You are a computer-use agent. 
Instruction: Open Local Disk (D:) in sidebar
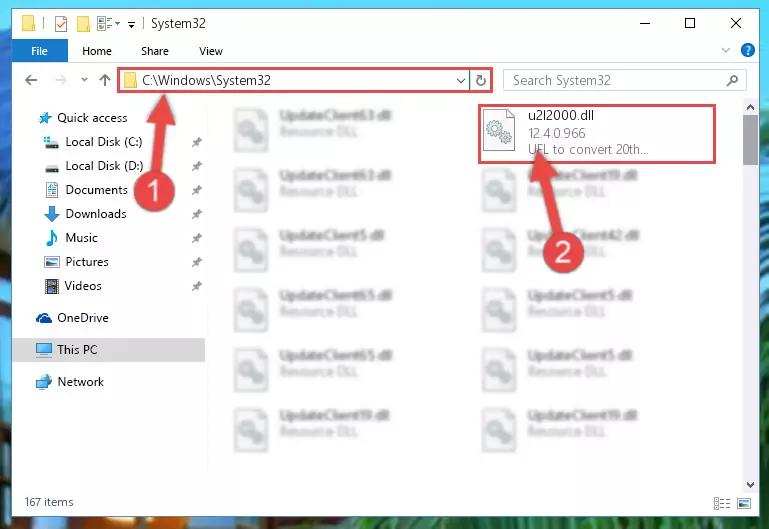pyautogui.click(x=104, y=166)
